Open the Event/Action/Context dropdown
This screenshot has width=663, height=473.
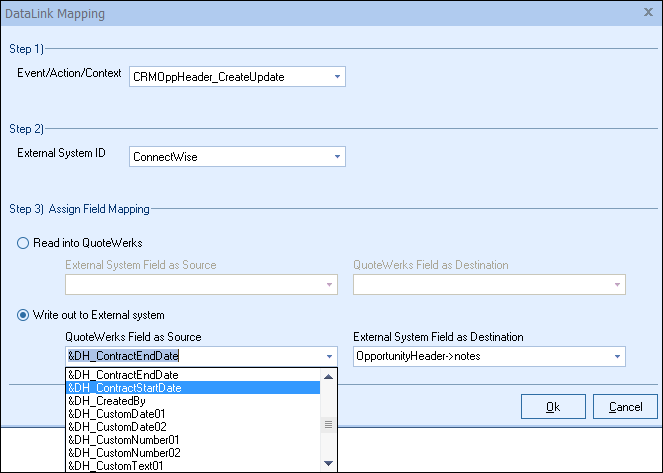(337, 76)
